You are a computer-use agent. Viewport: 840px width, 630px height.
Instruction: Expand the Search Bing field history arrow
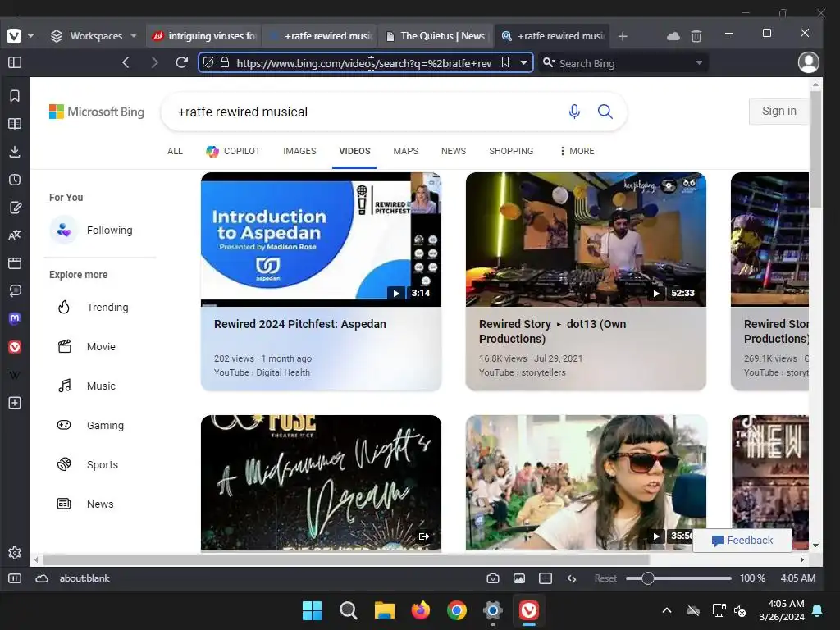point(699,62)
